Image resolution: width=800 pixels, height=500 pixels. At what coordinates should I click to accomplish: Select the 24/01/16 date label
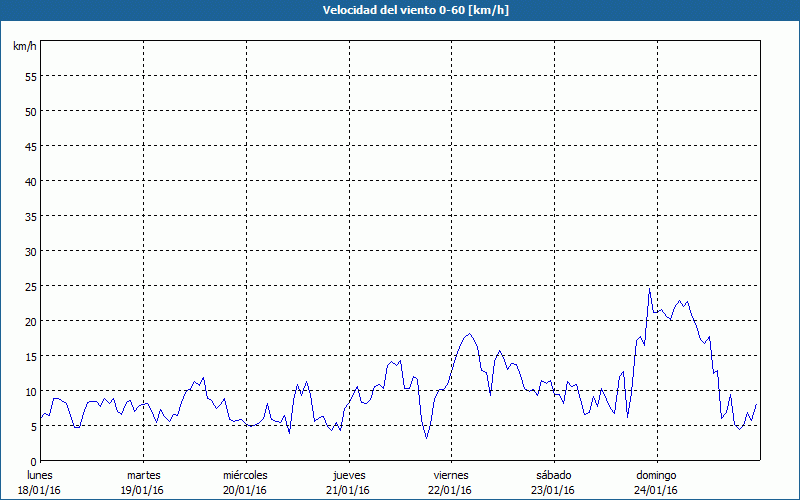(x=656, y=490)
